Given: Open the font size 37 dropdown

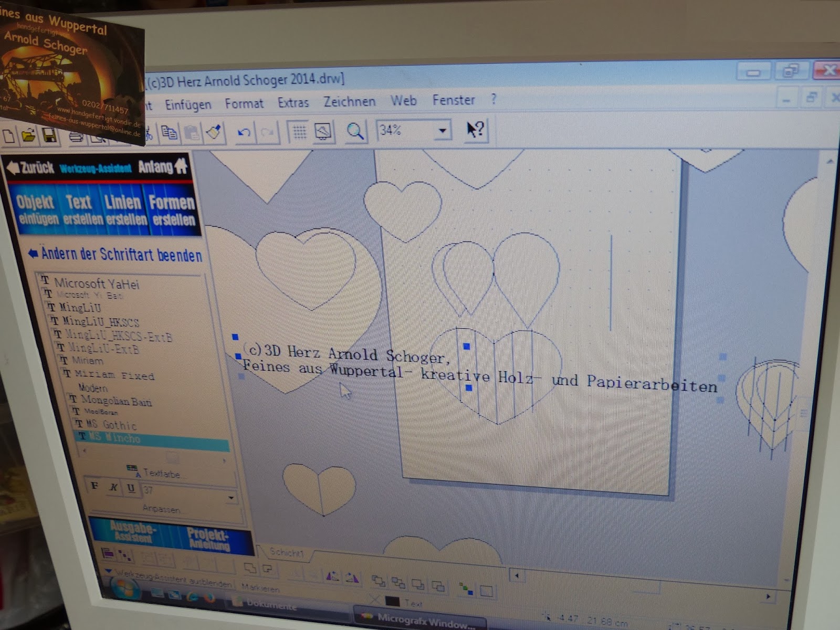Looking at the screenshot, I should [x=231, y=498].
